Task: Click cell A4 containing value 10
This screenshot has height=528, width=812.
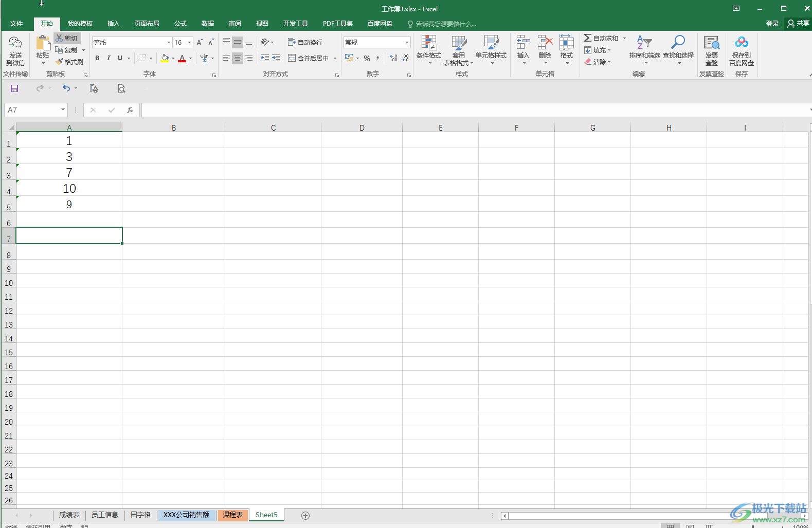Action: click(x=69, y=189)
